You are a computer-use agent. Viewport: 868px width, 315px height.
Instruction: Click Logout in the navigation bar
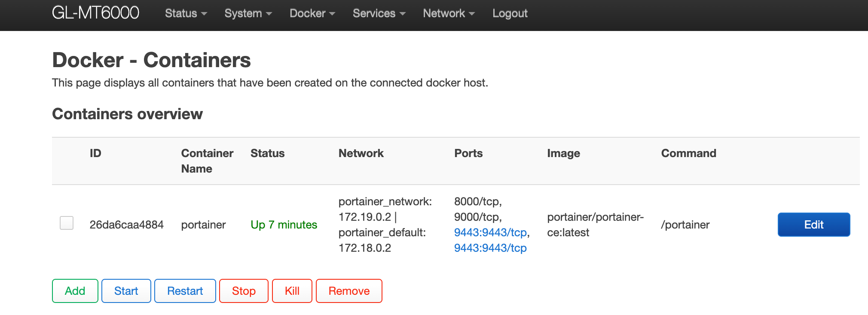510,13
